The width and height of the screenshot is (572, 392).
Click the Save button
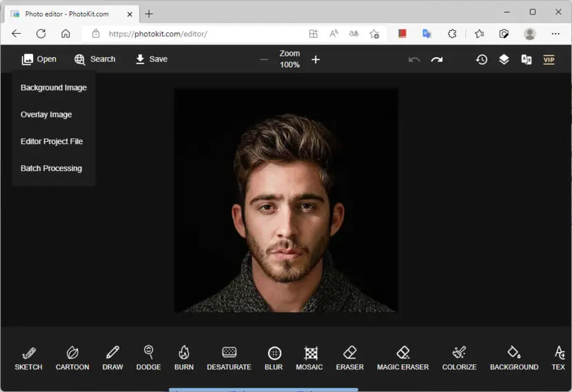point(152,59)
